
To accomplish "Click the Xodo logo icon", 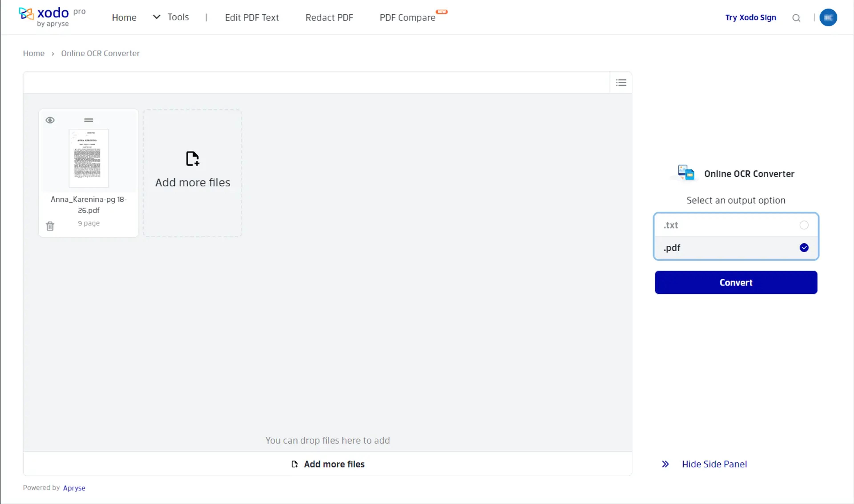I will tap(26, 14).
